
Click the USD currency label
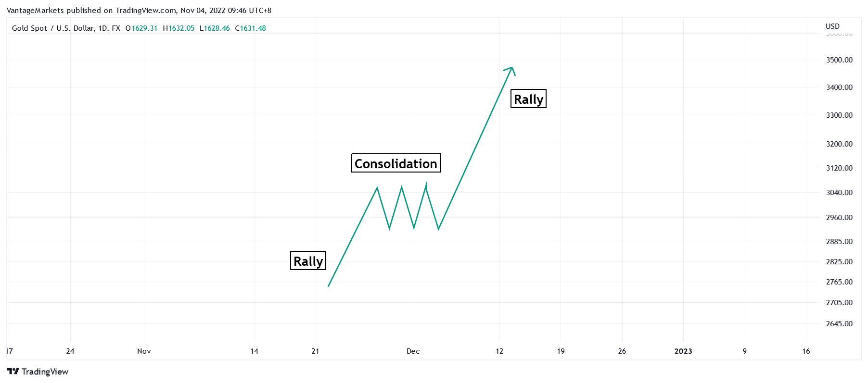click(832, 26)
